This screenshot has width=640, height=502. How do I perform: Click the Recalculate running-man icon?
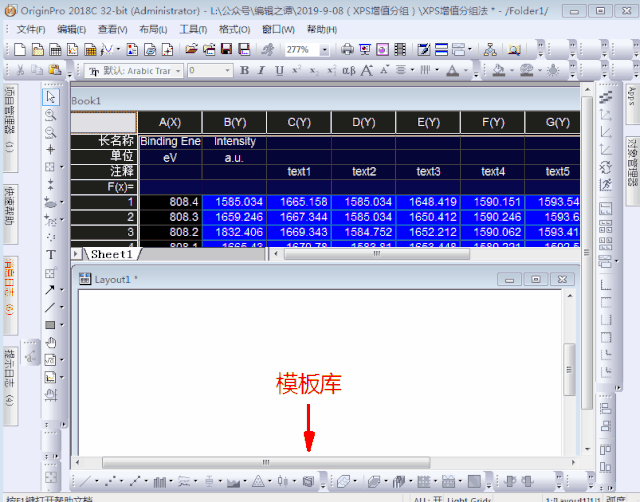click(268, 50)
